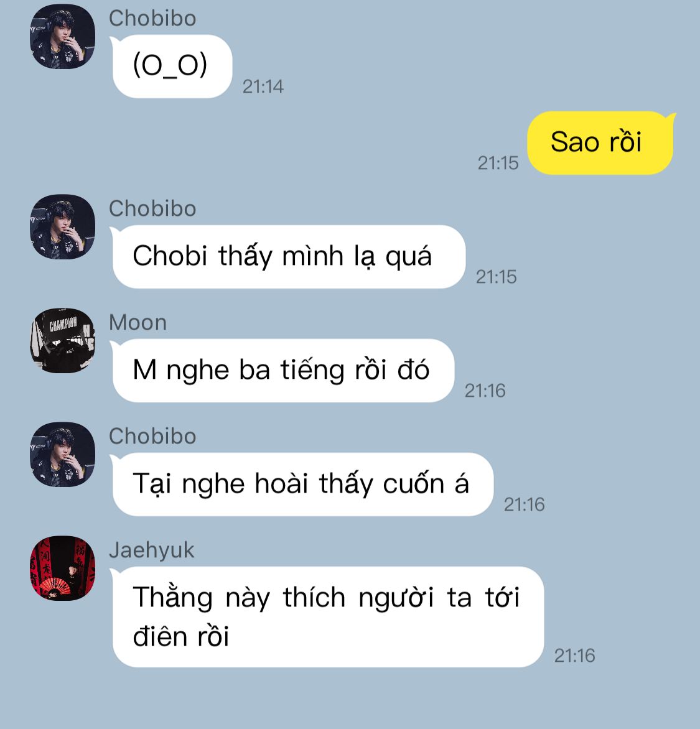Image resolution: width=700 pixels, height=729 pixels.
Task: Tap the yellow "Sao rồi" sent message
Action: [x=600, y=142]
